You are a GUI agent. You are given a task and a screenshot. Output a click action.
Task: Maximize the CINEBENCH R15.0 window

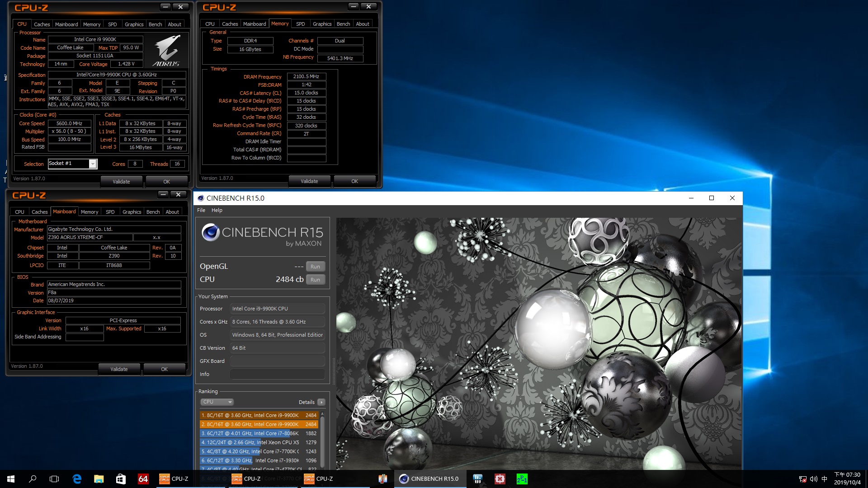712,198
